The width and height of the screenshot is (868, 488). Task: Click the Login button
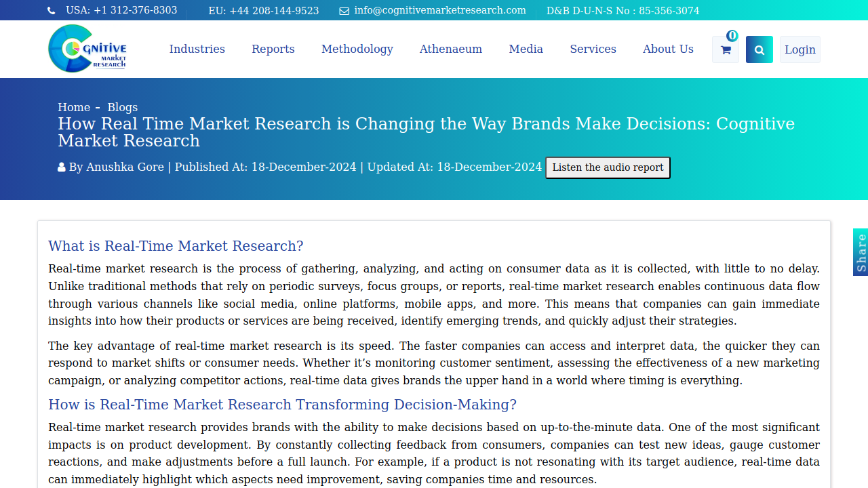pos(800,49)
